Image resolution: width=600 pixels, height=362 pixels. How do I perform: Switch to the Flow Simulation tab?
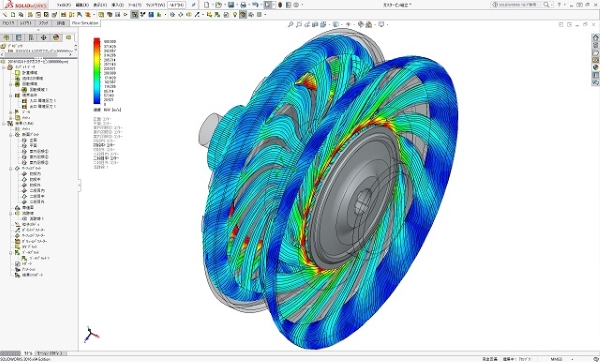(85, 23)
